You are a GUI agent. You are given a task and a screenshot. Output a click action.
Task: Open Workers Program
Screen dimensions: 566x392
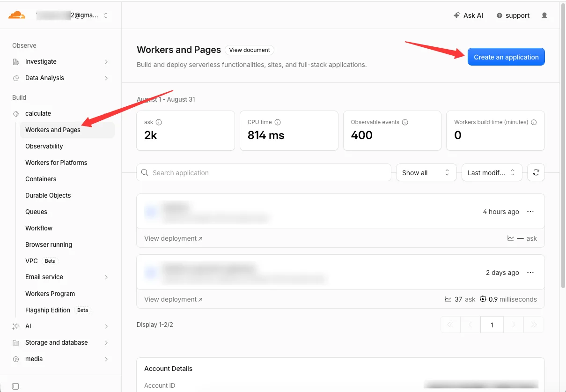point(50,294)
